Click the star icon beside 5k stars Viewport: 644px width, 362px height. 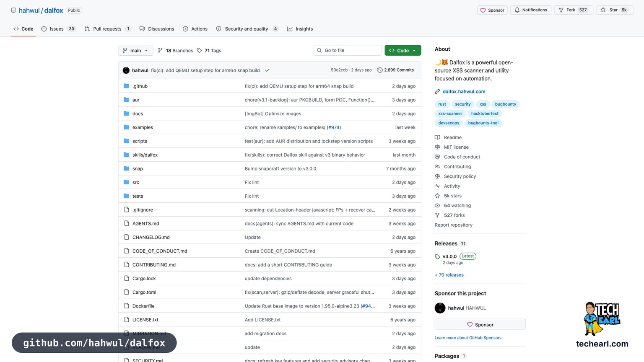[437, 196]
